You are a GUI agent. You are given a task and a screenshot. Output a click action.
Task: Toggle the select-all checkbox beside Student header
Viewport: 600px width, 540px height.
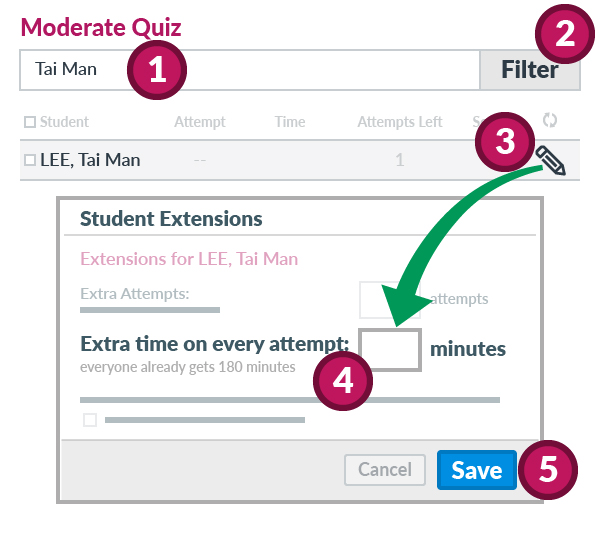30,122
